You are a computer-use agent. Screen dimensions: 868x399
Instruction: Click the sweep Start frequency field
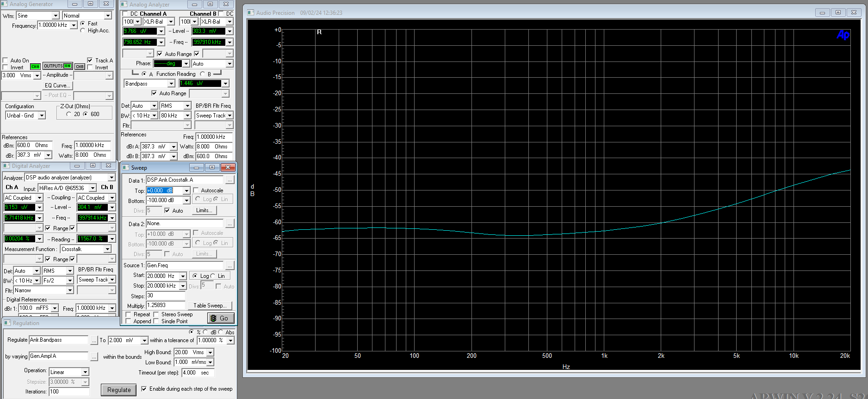tap(163, 276)
